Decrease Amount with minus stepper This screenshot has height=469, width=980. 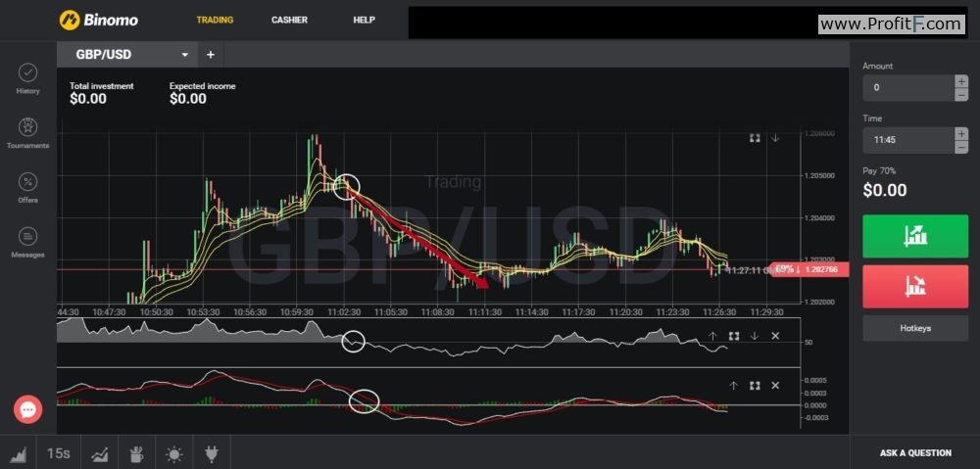click(961, 95)
